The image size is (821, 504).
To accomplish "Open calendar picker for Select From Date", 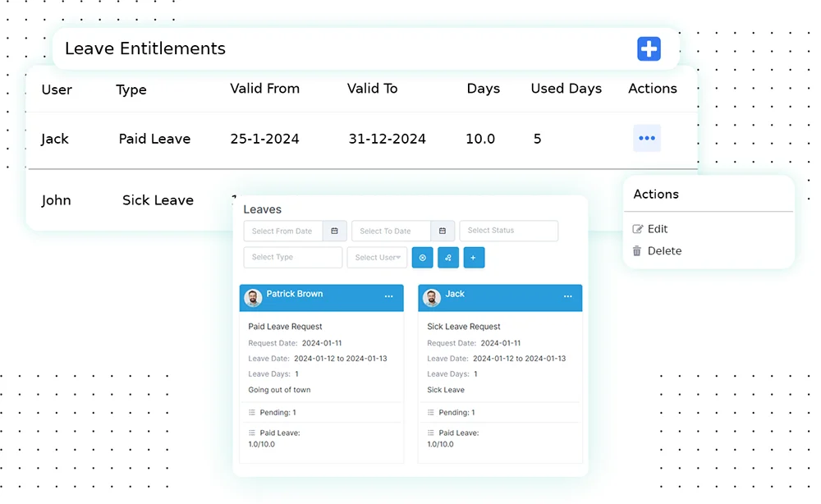I will click(334, 231).
